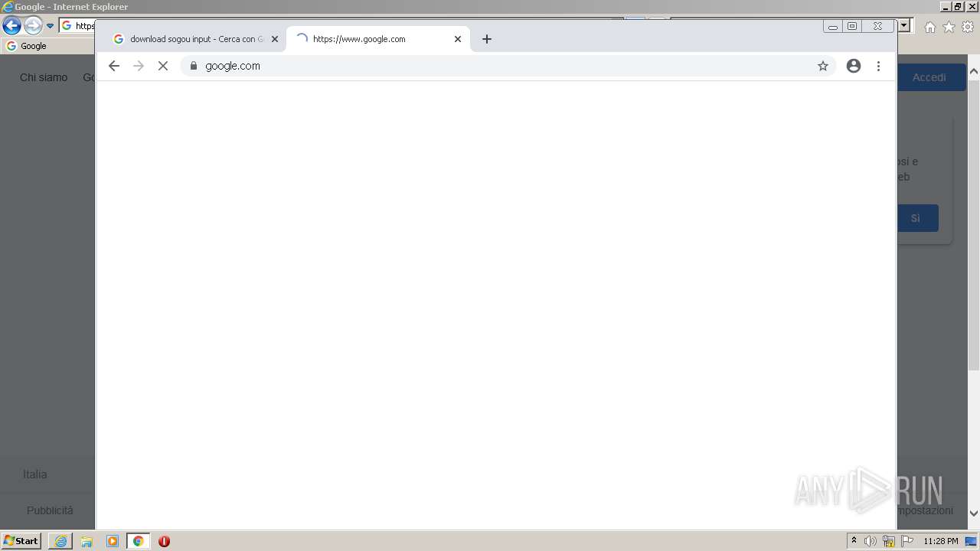This screenshot has height=551, width=980.
Task: Click the 11:28 PM clock
Action: point(941,541)
